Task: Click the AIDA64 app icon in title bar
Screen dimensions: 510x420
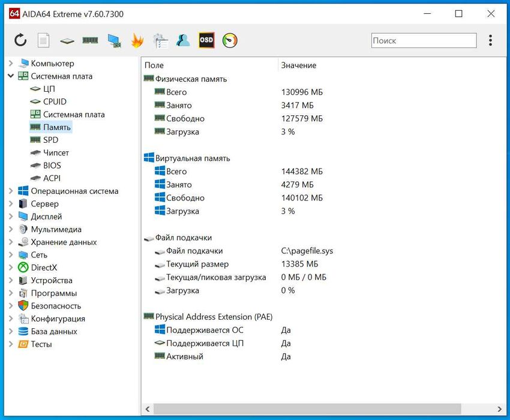Action: tap(14, 14)
